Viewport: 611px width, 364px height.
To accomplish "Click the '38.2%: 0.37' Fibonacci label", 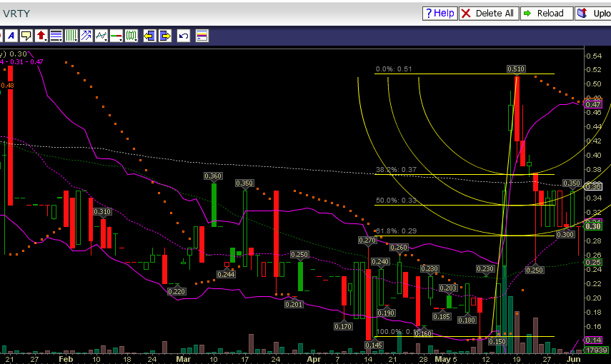I will pos(396,170).
